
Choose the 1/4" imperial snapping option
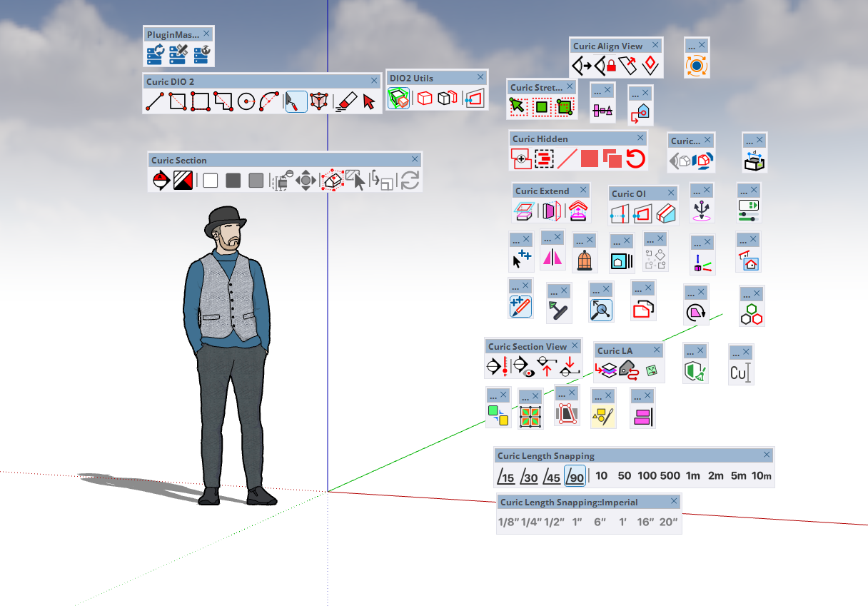point(531,522)
